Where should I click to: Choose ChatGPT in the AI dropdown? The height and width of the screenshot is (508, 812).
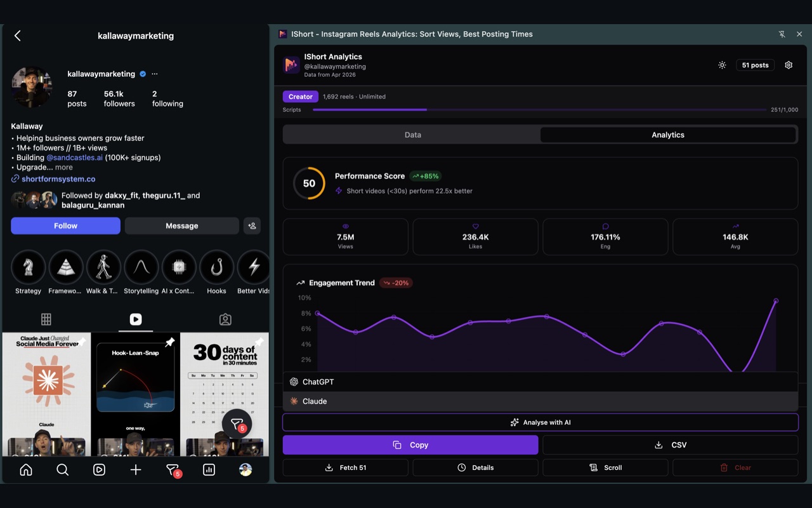tap(540, 382)
